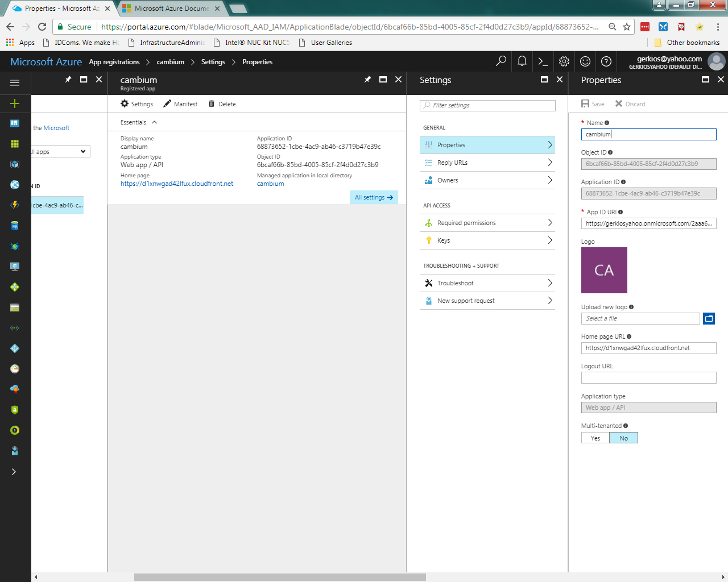Click Multi-tenanted info icon
The image size is (728, 582).
[x=626, y=426]
